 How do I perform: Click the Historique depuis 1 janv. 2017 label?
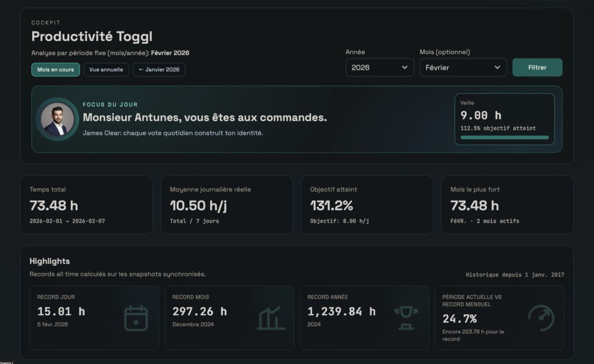515,274
